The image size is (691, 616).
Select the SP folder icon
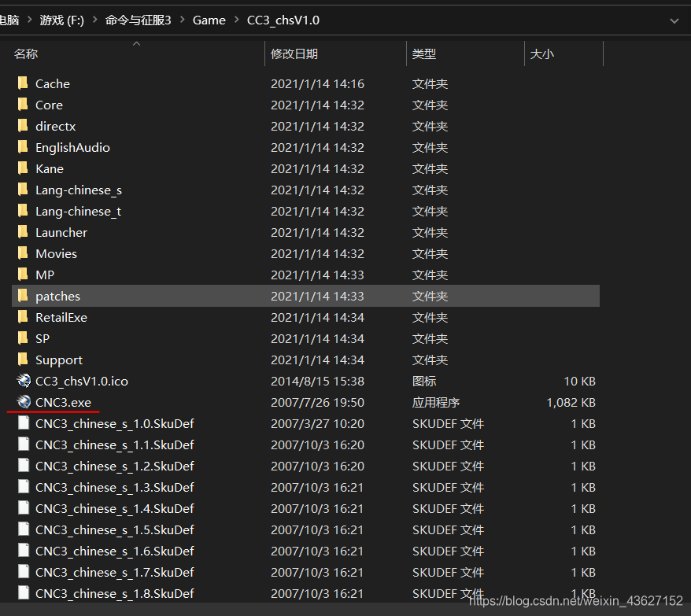click(x=23, y=338)
